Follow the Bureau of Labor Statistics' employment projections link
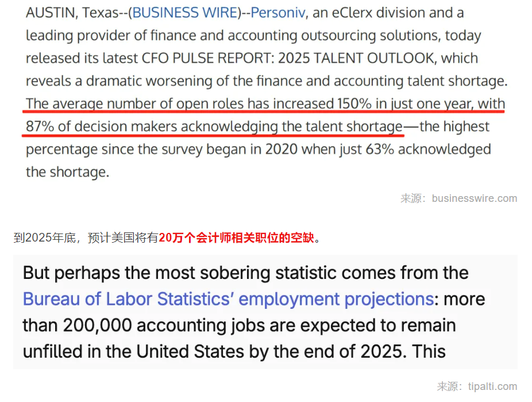 click(x=228, y=300)
